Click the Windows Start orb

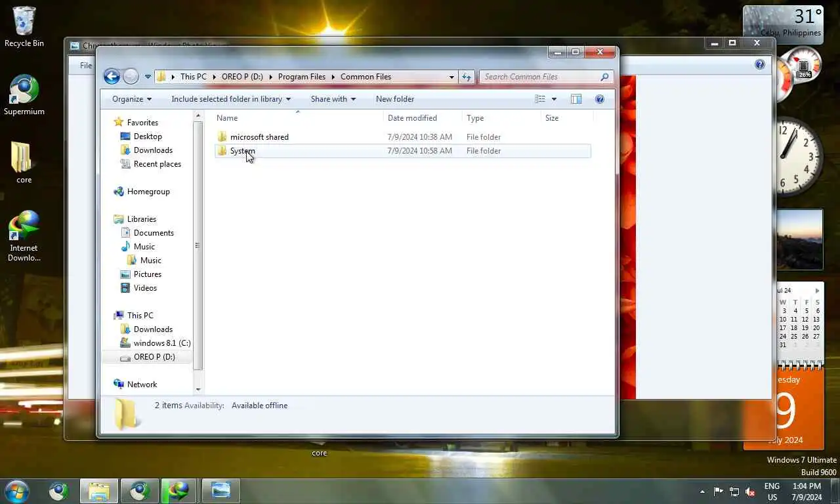(x=16, y=491)
